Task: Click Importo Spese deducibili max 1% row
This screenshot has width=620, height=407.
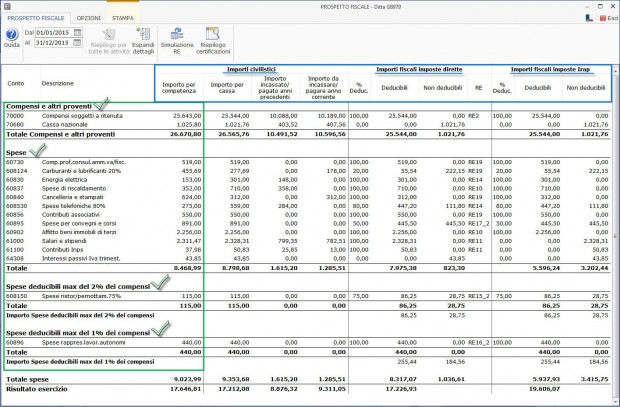Action: click(x=308, y=362)
